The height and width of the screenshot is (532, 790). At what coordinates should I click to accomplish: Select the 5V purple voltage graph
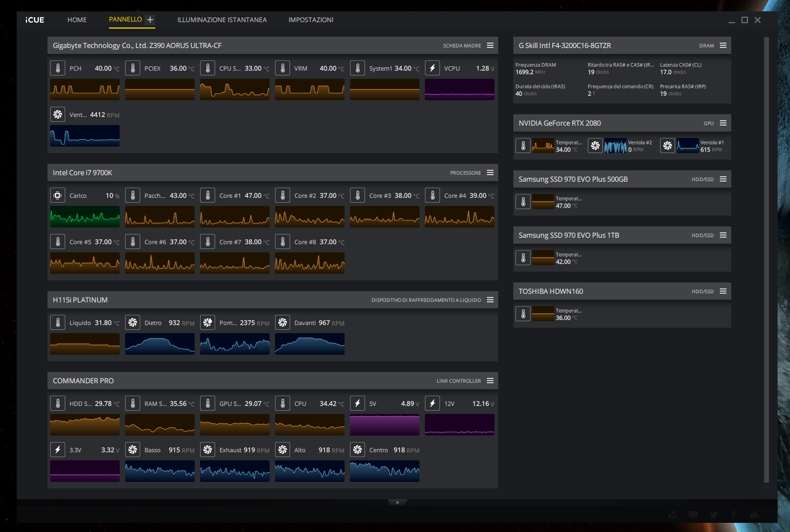pyautogui.click(x=384, y=424)
